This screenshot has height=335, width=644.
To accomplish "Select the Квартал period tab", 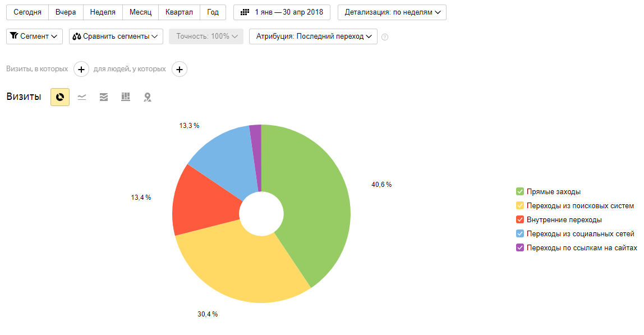I will point(179,12).
